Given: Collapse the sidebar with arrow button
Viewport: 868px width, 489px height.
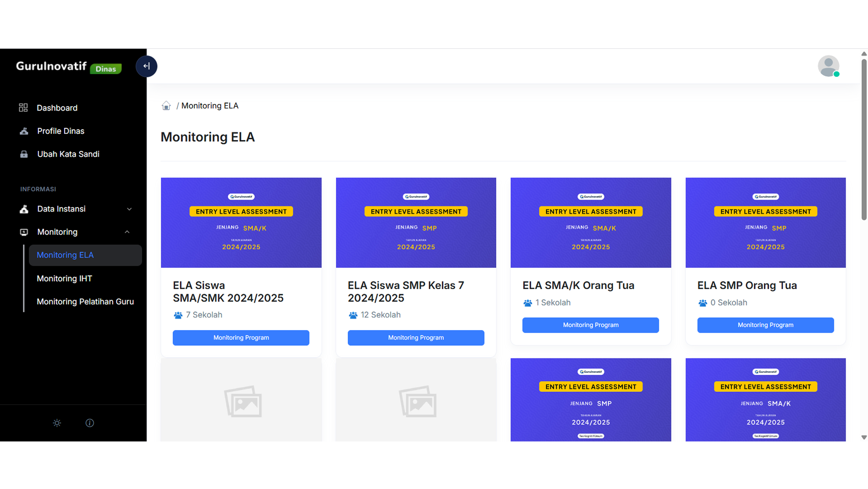Looking at the screenshot, I should 146,66.
